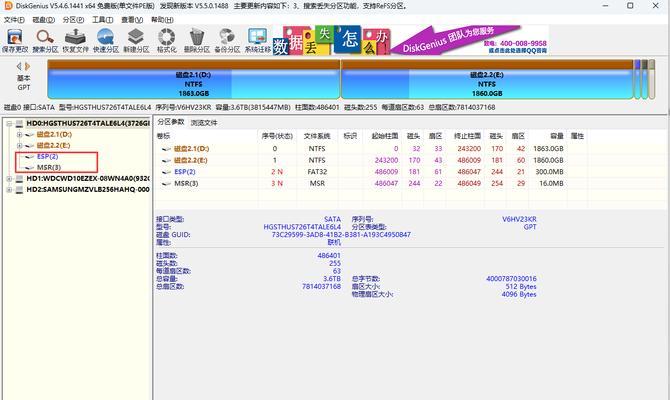Viewport: 670px width, 400px height.
Task: Click the 序号(状态) column header
Action: pyautogui.click(x=277, y=136)
